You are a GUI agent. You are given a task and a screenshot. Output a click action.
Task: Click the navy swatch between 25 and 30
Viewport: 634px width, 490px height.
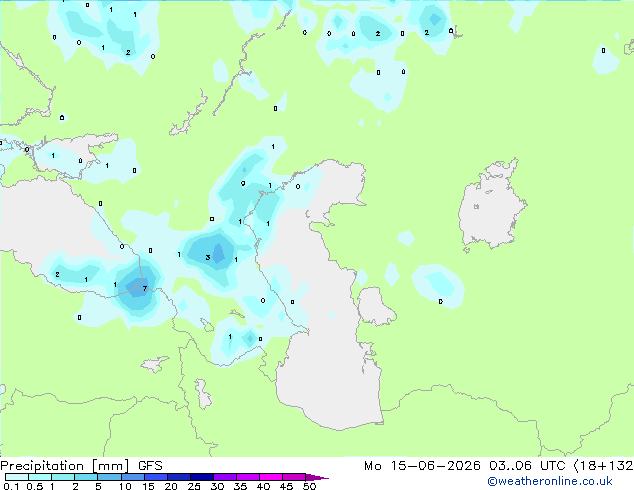[x=201, y=477]
